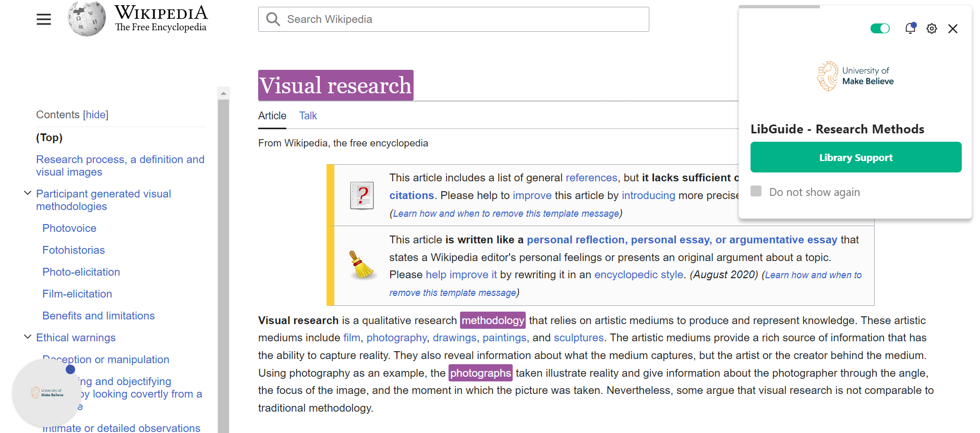Open the 'film' article link

(352, 338)
